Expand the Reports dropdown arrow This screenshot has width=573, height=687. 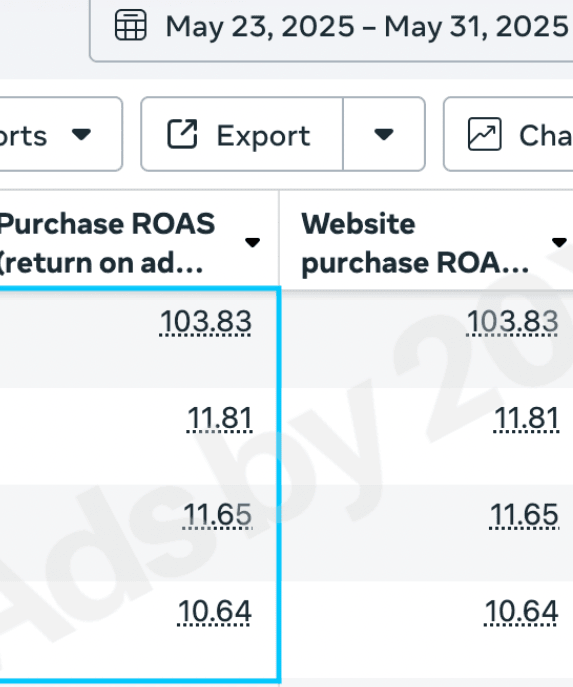tap(81, 134)
